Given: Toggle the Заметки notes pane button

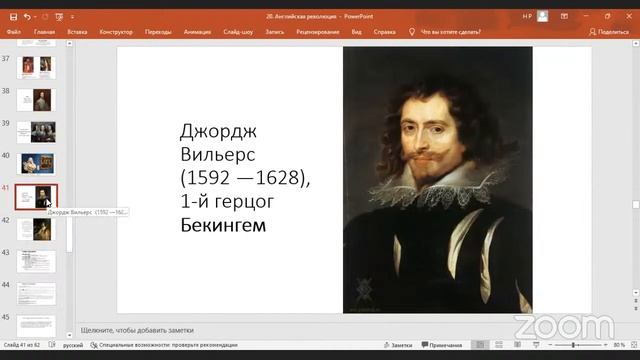Looking at the screenshot, I should [x=398, y=345].
